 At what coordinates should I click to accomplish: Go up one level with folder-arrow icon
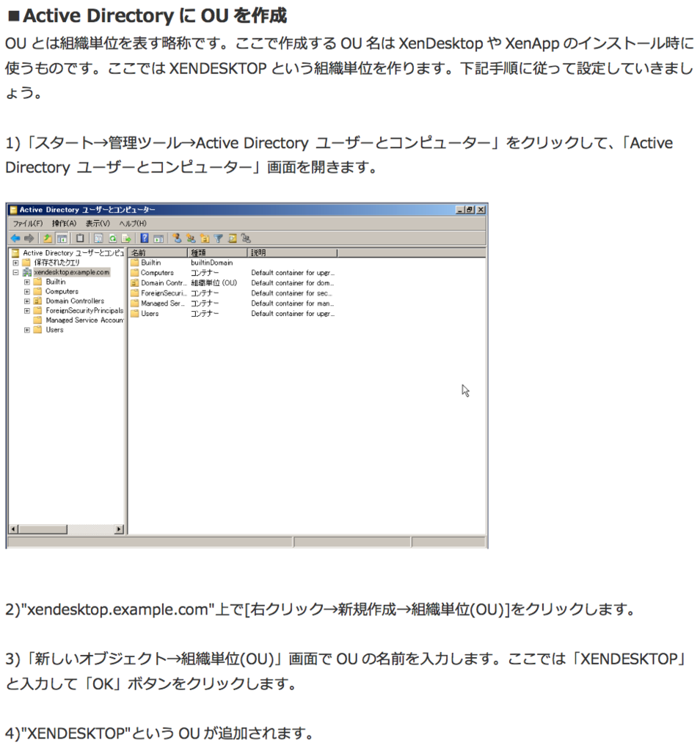(x=48, y=238)
